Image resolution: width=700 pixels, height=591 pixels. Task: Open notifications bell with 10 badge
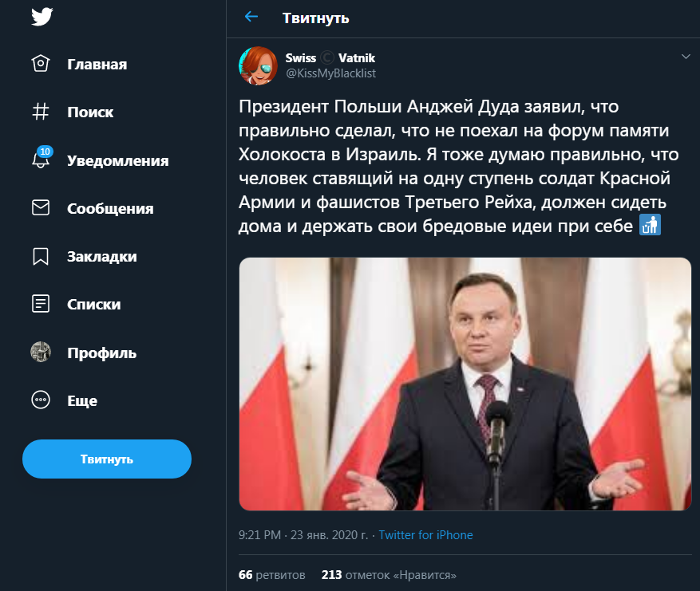[x=41, y=159]
